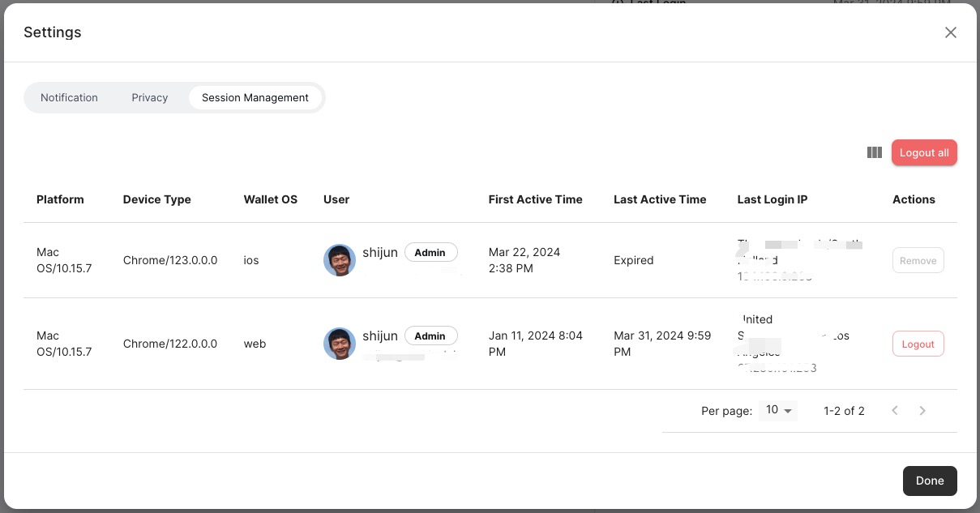Close the Settings dialog with X
Viewport: 980px width, 513px height.
(951, 32)
